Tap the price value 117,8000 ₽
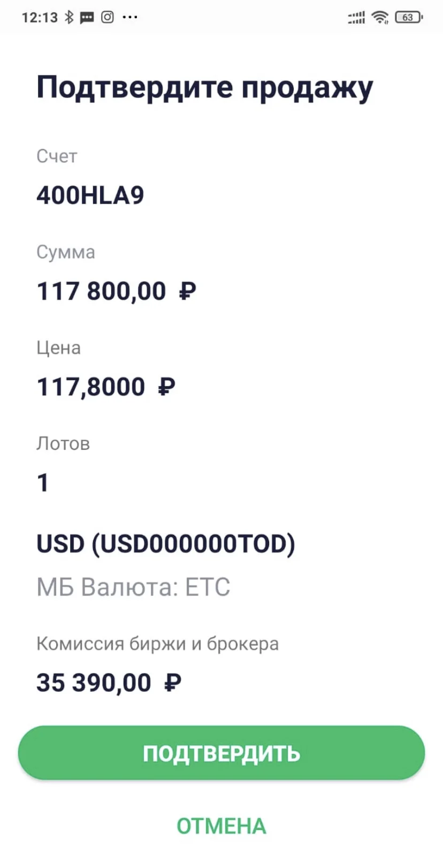The image size is (443, 868). tap(106, 387)
